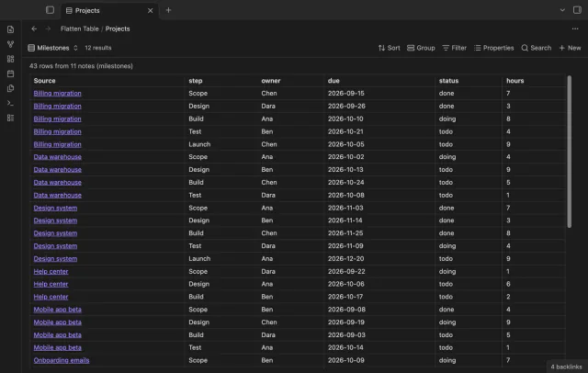Open Flatten Table breadcrumb folder
This screenshot has height=373, width=588.
pos(80,28)
